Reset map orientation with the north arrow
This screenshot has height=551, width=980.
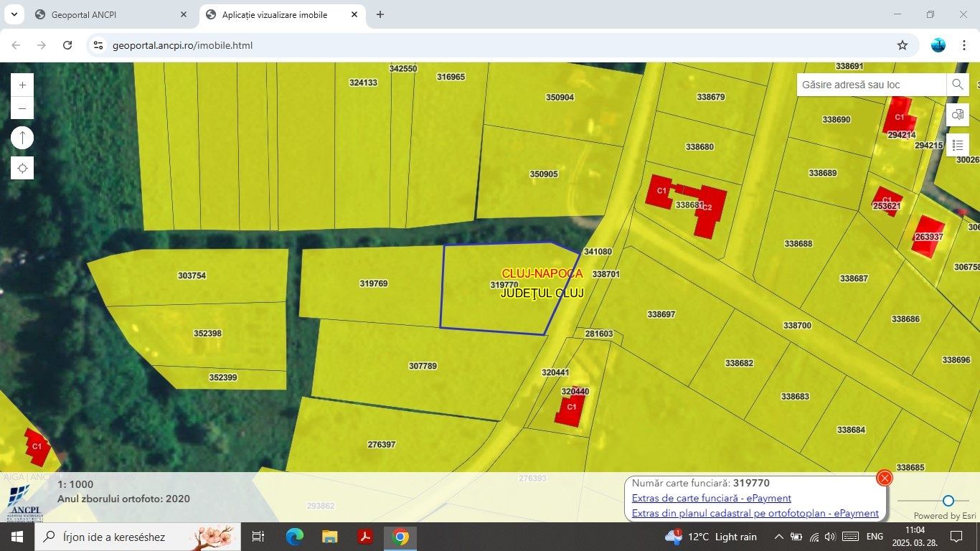click(22, 138)
